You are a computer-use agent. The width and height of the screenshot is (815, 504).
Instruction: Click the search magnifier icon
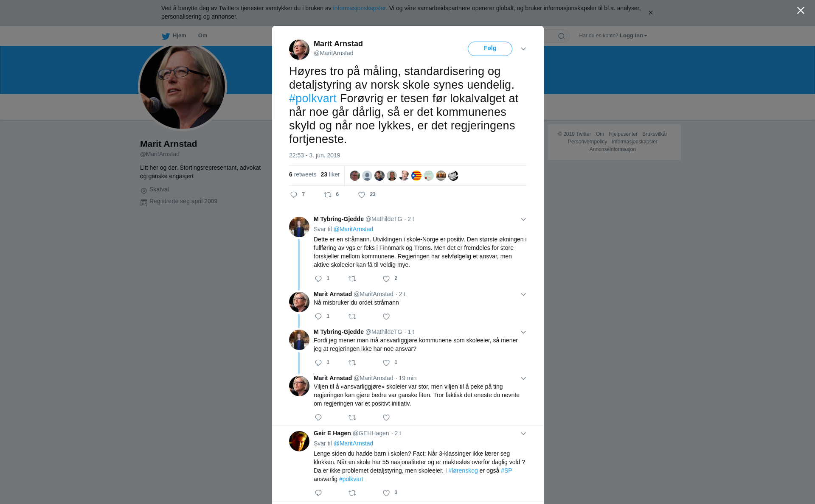tap(562, 36)
